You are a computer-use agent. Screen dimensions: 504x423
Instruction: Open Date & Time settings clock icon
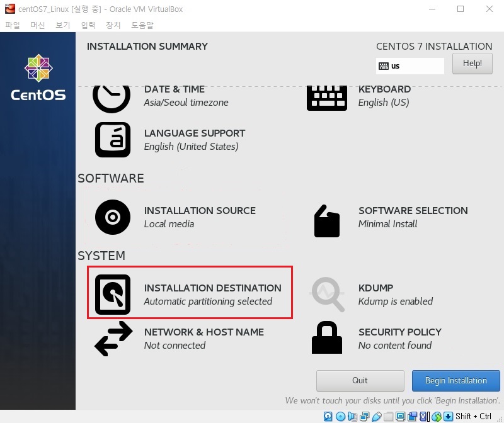click(112, 99)
